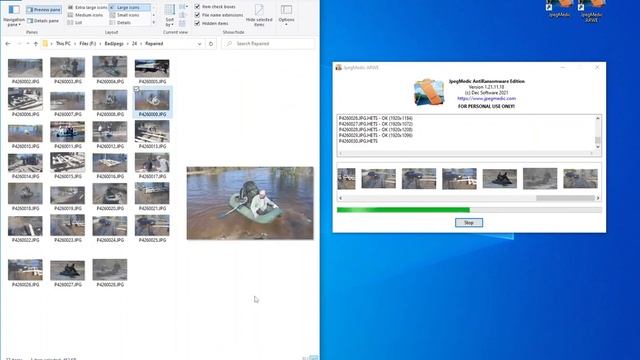Toggle the Details pane button
This screenshot has width=640, height=360.
43,20
